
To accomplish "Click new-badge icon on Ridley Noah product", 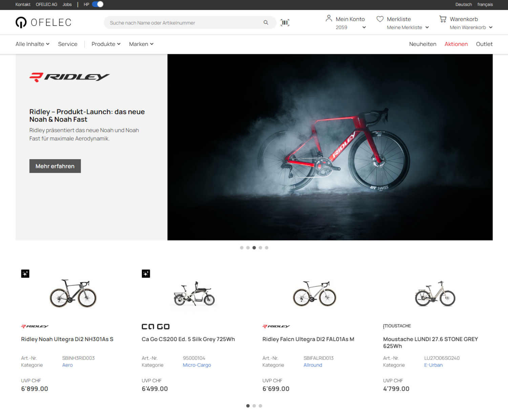I will 25,273.
